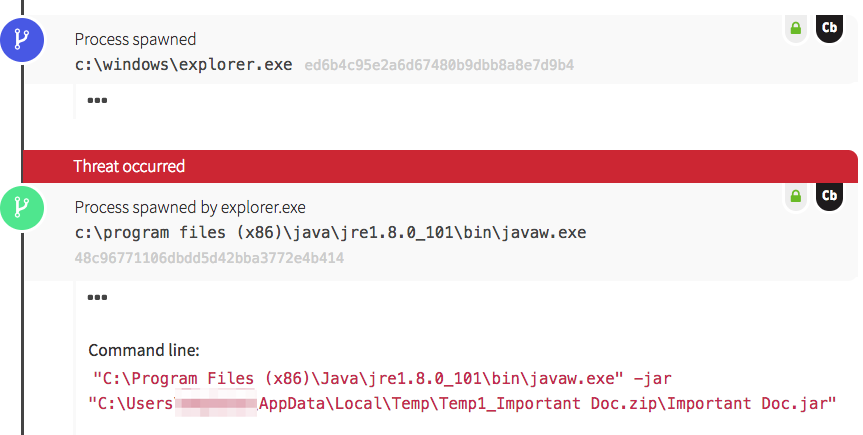
Task: Click the javaw.exe hash 48c96771106d…
Action: pyautogui.click(x=209, y=257)
